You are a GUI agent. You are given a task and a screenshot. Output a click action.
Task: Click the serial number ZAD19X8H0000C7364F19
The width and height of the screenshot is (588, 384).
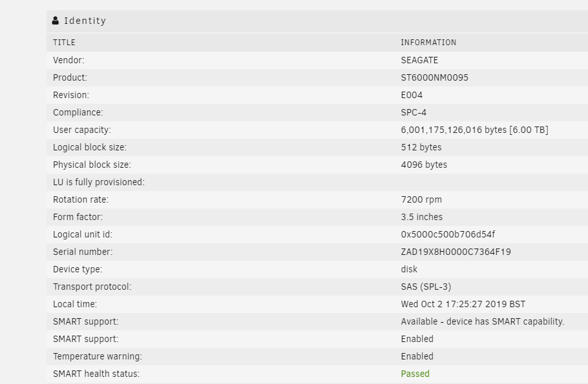tap(456, 252)
